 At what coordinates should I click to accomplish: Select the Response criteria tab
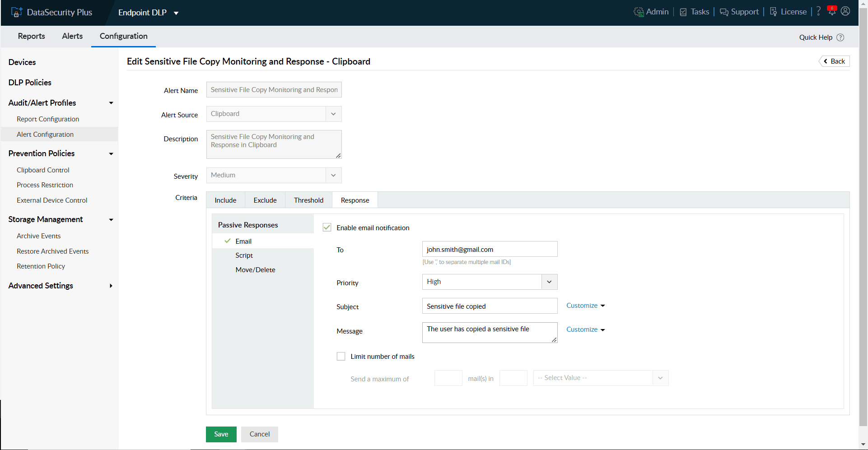[x=355, y=200]
